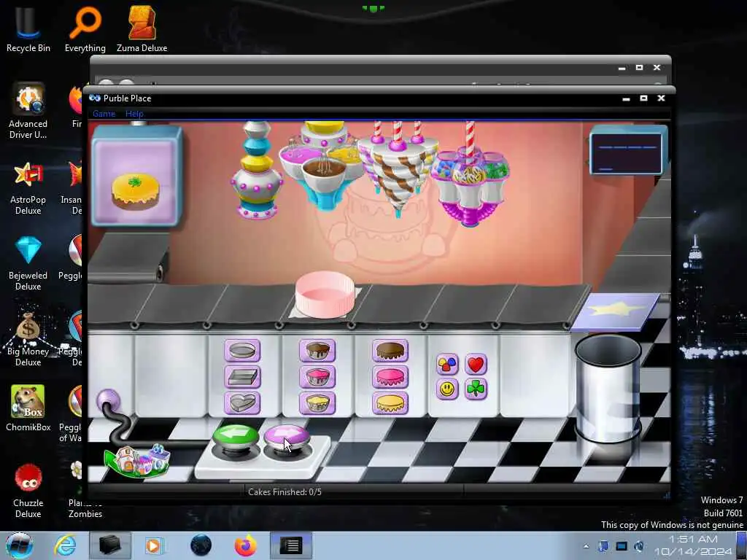Image resolution: width=747 pixels, height=560 pixels.
Task: Show hidden system tray icons arrow
Action: pyautogui.click(x=586, y=546)
